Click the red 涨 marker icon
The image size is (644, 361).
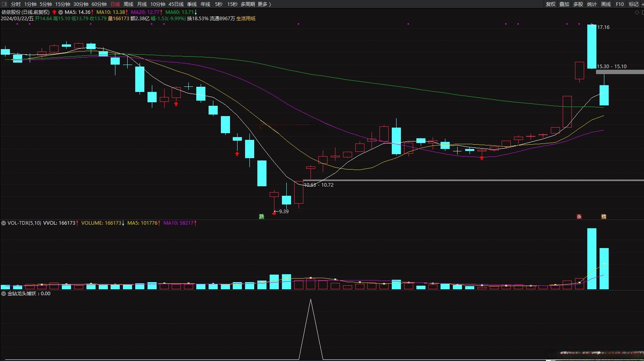click(x=579, y=216)
